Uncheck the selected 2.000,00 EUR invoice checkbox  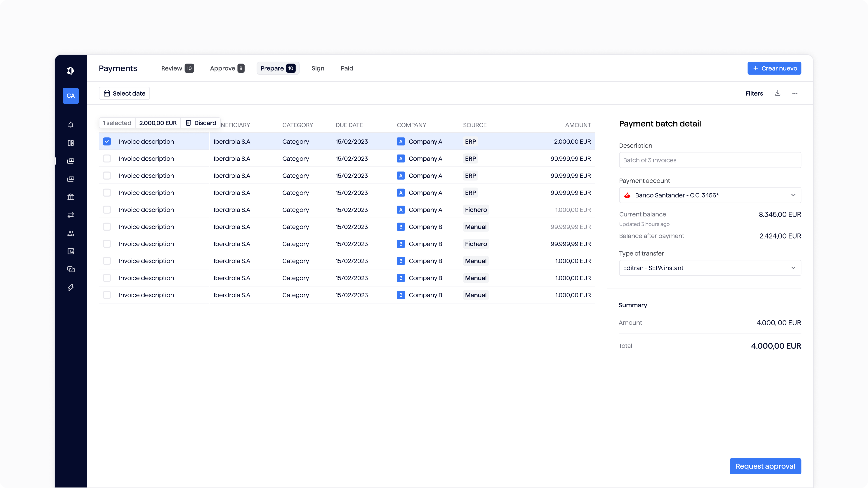click(x=107, y=141)
